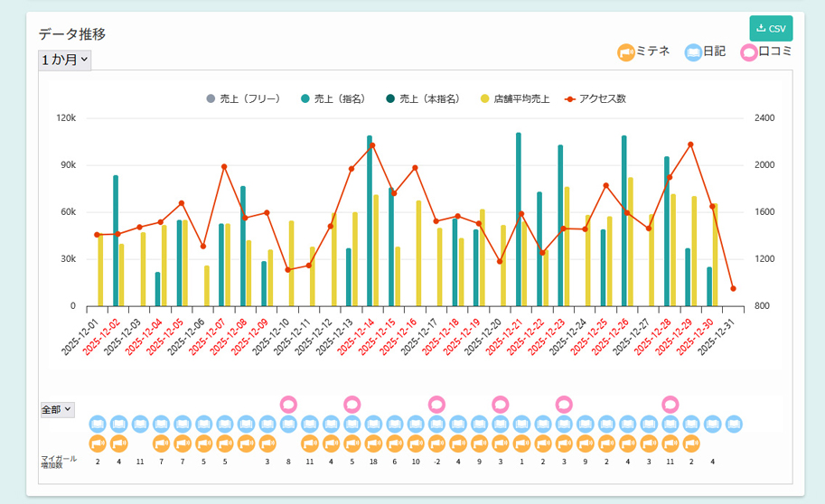The image size is (825, 504).
Task: Click the first orange megaphone icon
Action: (x=98, y=443)
